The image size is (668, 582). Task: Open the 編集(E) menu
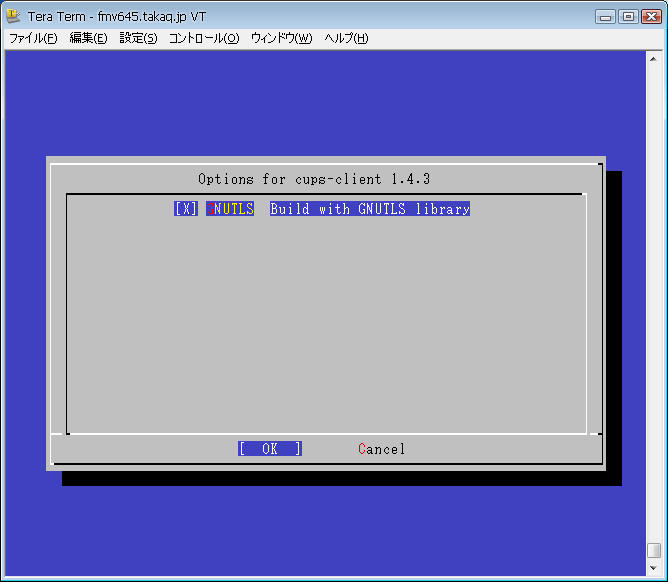[88, 38]
